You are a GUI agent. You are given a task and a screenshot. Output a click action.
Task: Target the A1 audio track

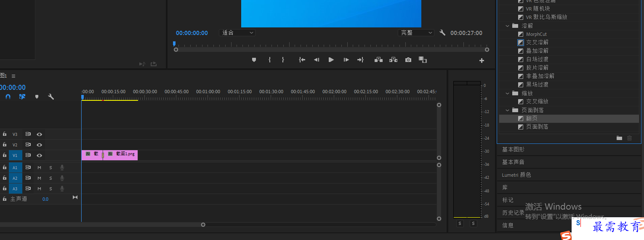(x=15, y=167)
